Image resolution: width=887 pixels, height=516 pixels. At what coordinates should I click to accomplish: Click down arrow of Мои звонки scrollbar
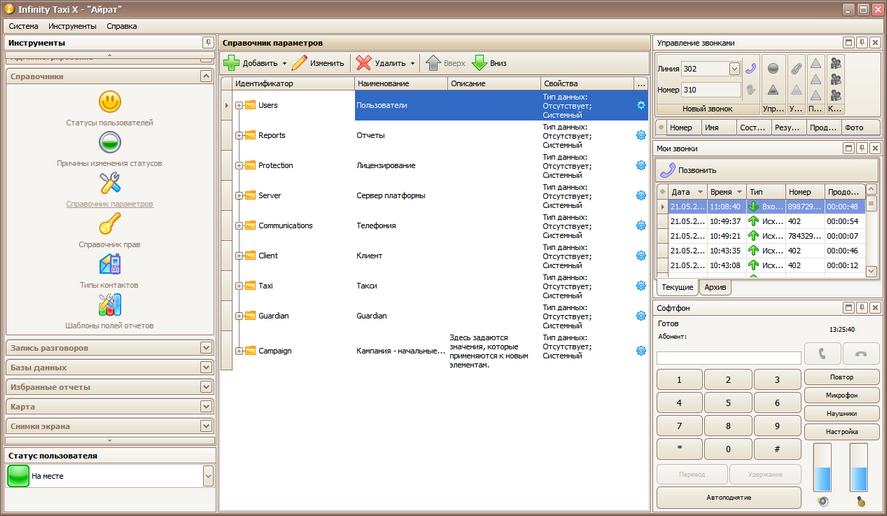[x=871, y=272]
